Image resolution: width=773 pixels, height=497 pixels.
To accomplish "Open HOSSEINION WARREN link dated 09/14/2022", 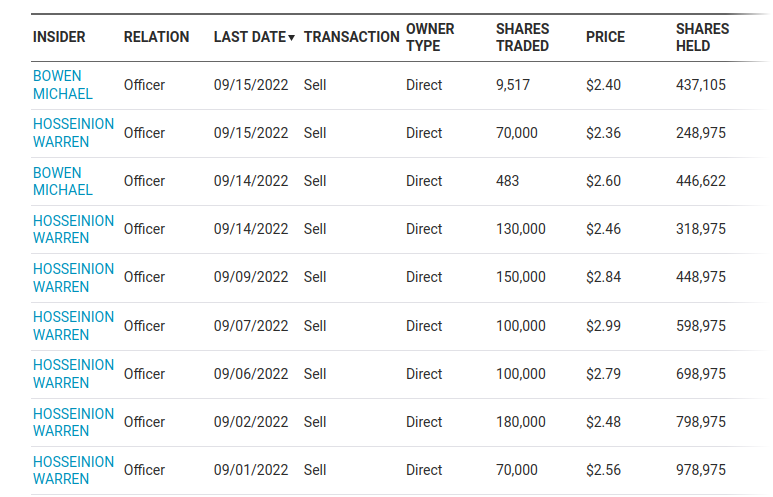I will [x=73, y=229].
